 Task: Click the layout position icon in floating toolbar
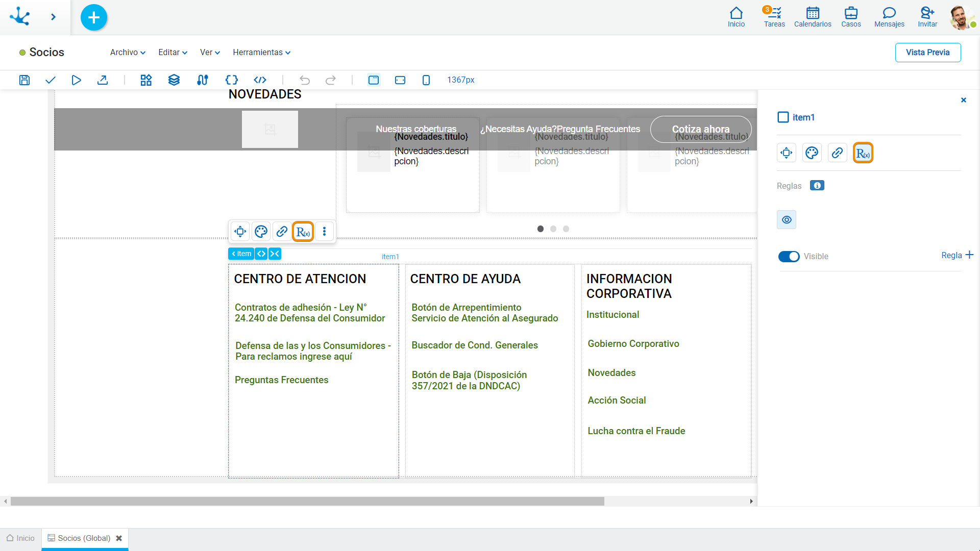(240, 232)
